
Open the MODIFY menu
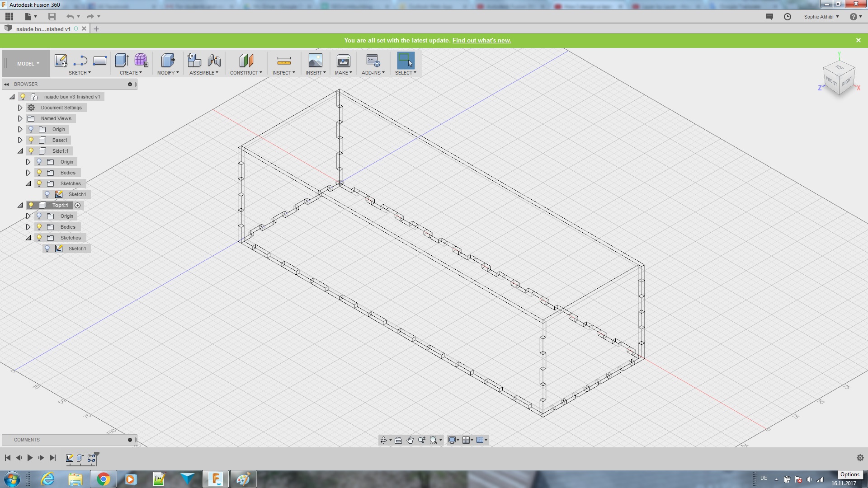click(x=168, y=73)
